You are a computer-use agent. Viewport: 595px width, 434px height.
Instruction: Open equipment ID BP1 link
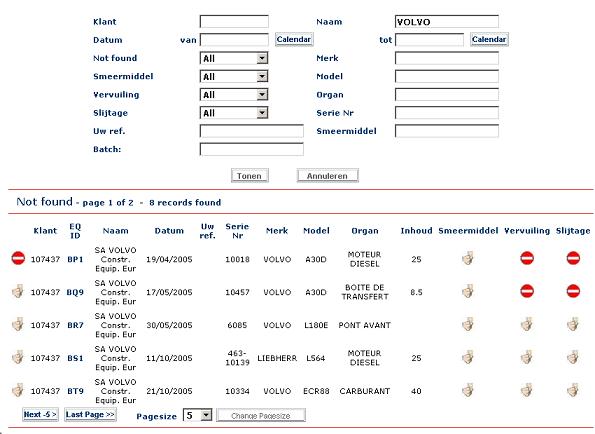75,259
